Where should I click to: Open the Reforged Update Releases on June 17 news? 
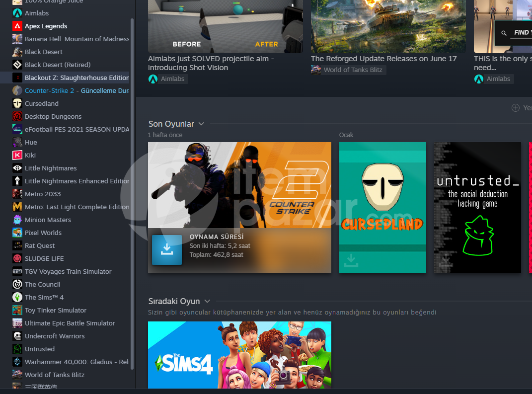point(384,59)
